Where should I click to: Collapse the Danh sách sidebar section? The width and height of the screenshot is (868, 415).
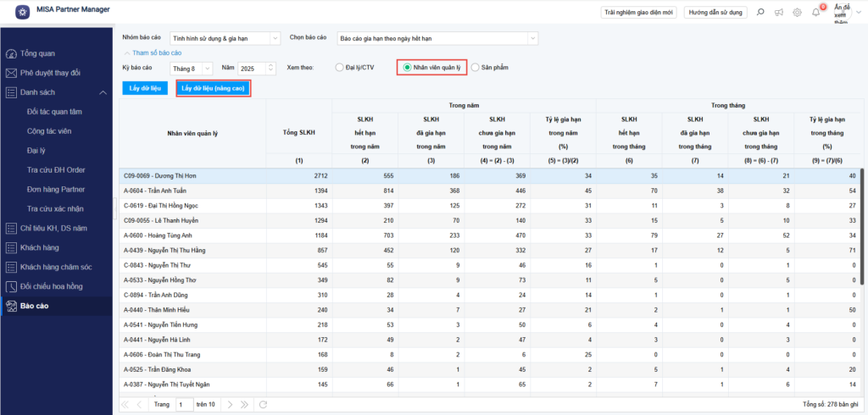[103, 91]
